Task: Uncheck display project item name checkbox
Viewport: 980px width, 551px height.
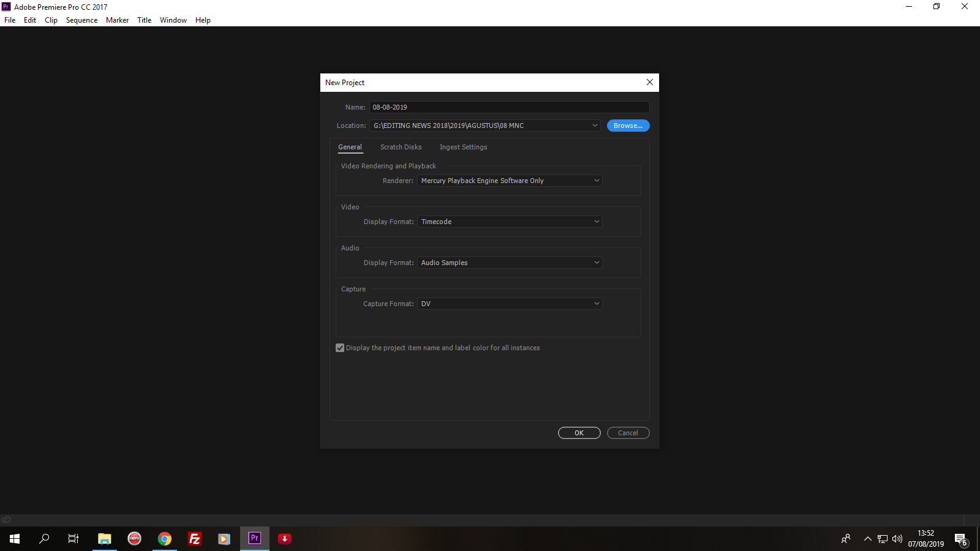Action: tap(340, 348)
